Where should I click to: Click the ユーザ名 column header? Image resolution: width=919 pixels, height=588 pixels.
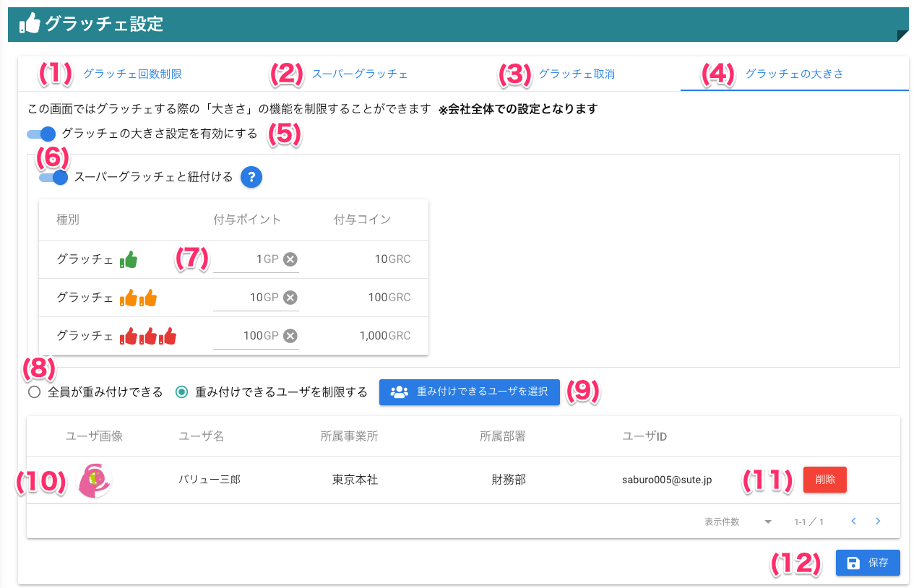point(202,436)
